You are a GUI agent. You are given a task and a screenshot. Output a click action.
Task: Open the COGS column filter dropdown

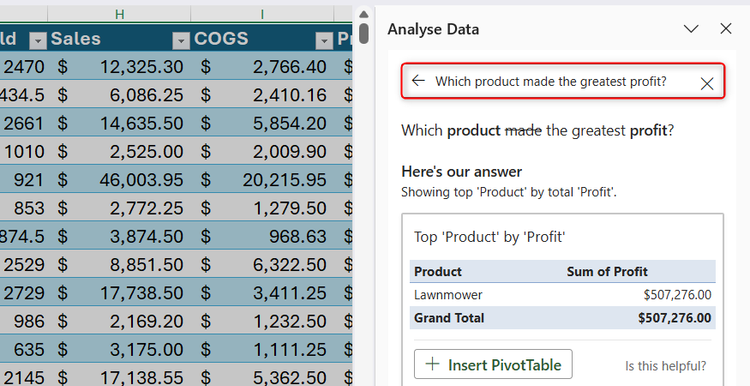tap(324, 41)
